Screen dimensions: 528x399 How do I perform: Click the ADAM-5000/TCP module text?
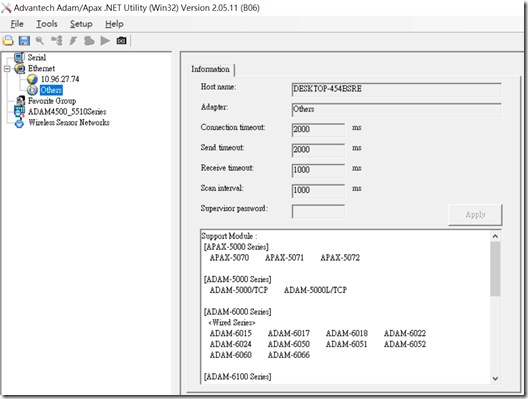pyautogui.click(x=239, y=290)
